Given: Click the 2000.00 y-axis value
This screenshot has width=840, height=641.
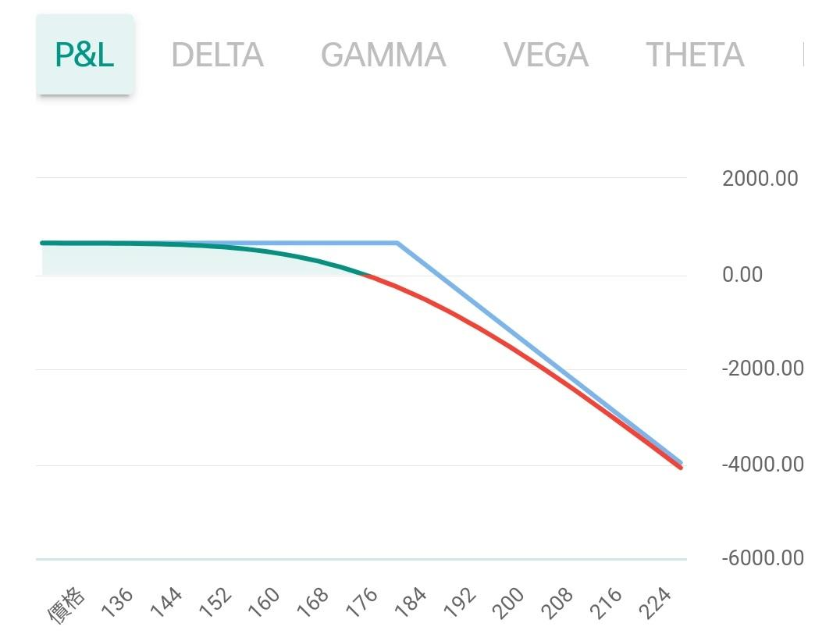Looking at the screenshot, I should tap(760, 179).
